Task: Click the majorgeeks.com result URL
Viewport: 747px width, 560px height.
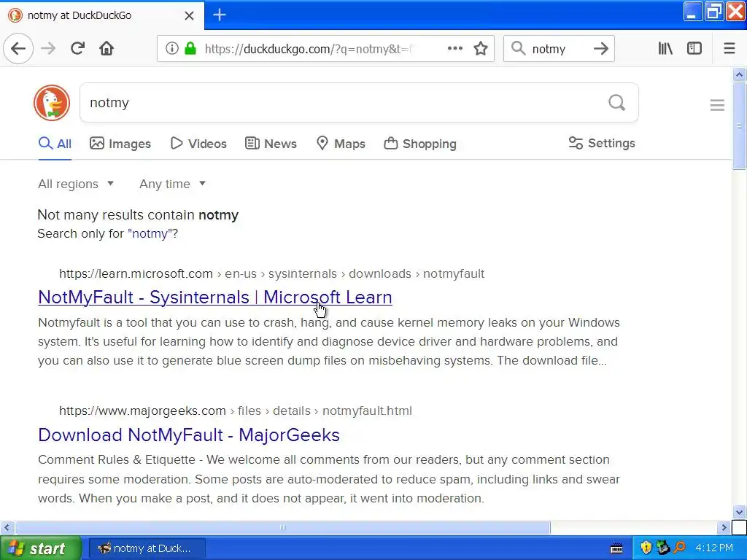Action: coord(236,411)
